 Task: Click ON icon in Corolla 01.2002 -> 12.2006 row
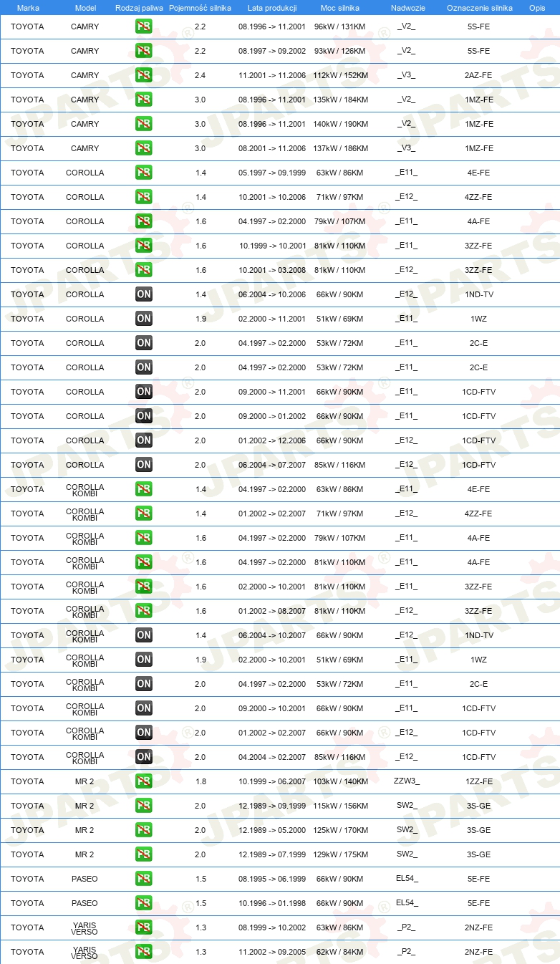143,440
